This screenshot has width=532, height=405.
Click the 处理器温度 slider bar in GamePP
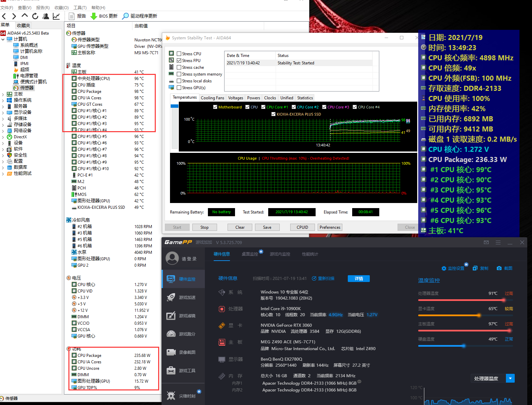(x=466, y=300)
